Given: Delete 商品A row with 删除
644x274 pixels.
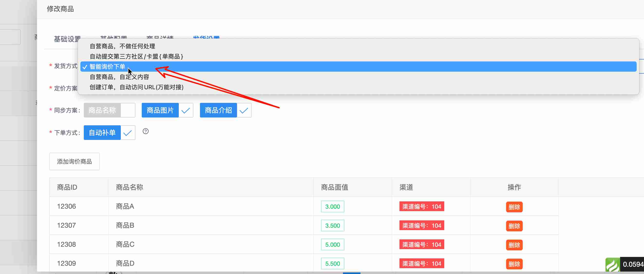Looking at the screenshot, I should 514,207.
